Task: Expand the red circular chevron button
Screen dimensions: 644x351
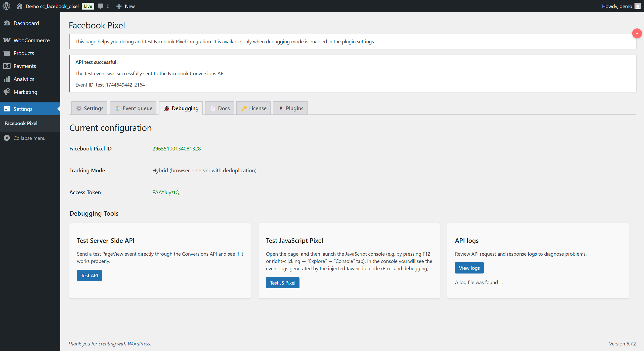Action: pos(637,33)
